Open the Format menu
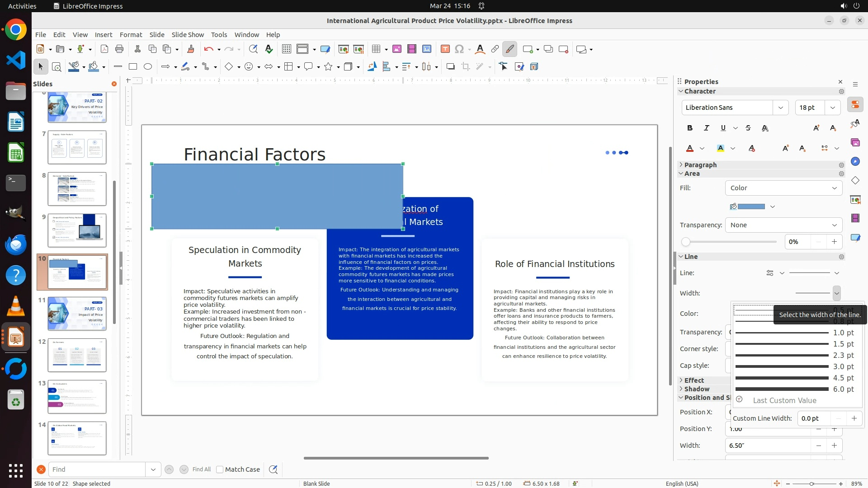 pyautogui.click(x=131, y=35)
